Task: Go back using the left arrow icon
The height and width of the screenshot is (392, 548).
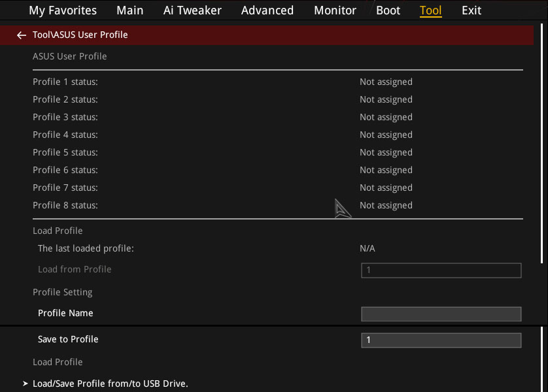Action: click(x=22, y=35)
